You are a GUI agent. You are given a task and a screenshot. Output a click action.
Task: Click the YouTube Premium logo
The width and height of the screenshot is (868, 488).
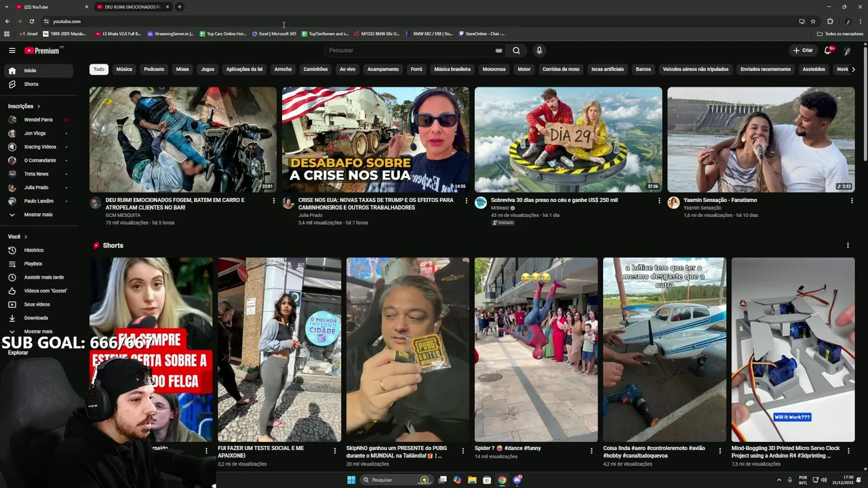coord(42,50)
